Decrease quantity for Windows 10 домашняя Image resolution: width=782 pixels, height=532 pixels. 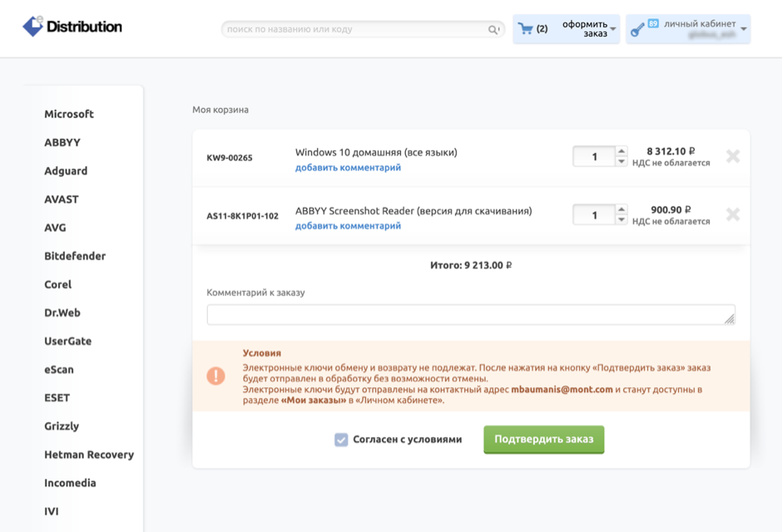[621, 161]
